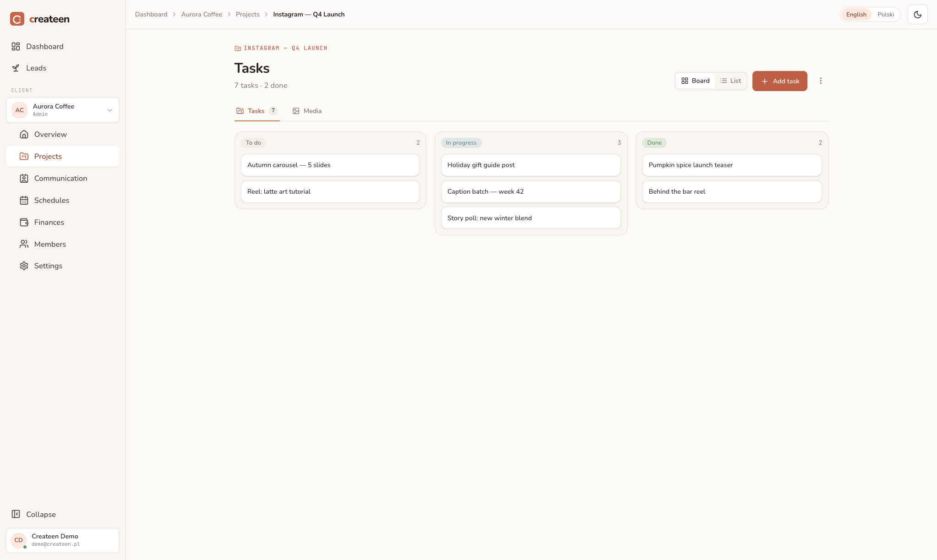Open the three-dot more options menu
The width and height of the screenshot is (937, 560).
click(821, 81)
